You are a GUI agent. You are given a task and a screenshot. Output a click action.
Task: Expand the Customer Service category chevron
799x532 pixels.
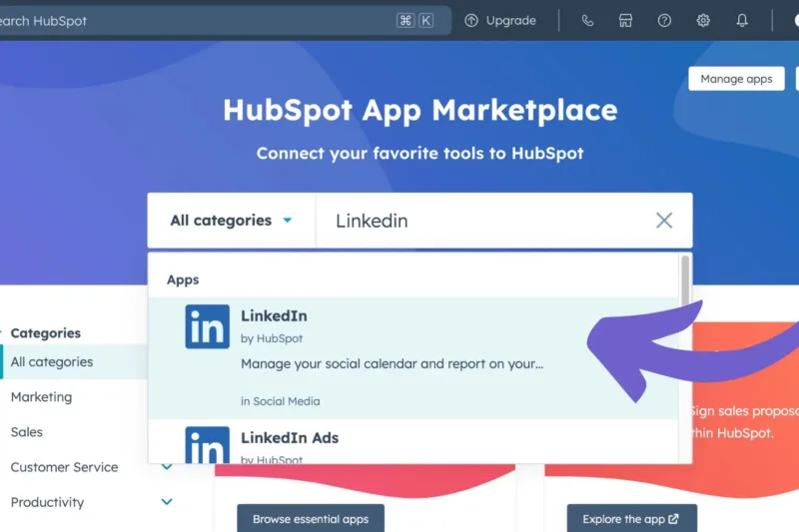tap(167, 467)
